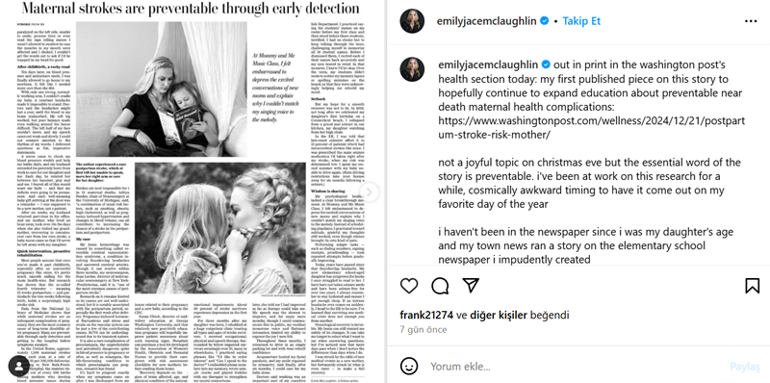View diğer kişiler likes list
The height and width of the screenshot is (383, 770).
pos(498,315)
